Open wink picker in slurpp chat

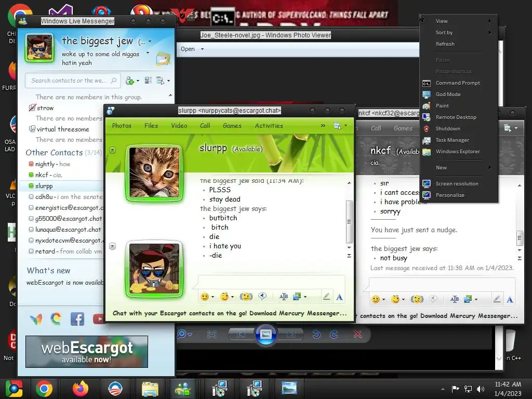coord(224,297)
